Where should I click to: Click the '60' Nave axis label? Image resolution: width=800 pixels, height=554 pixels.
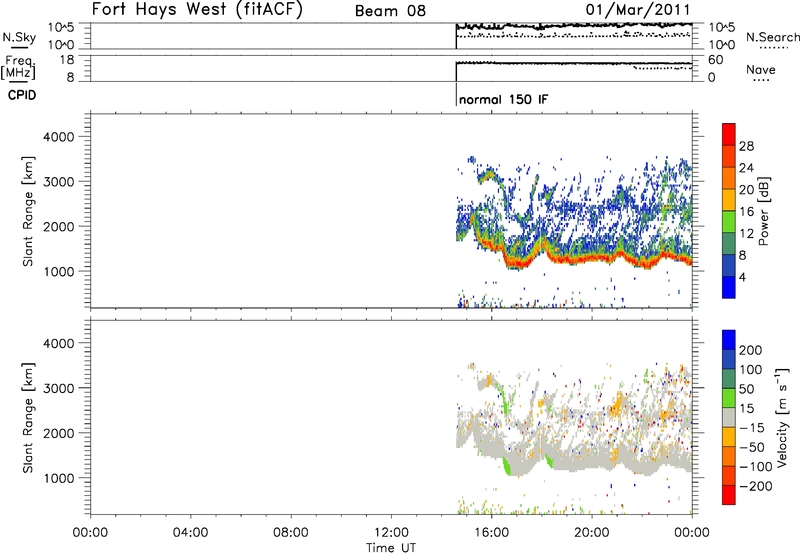[716, 60]
